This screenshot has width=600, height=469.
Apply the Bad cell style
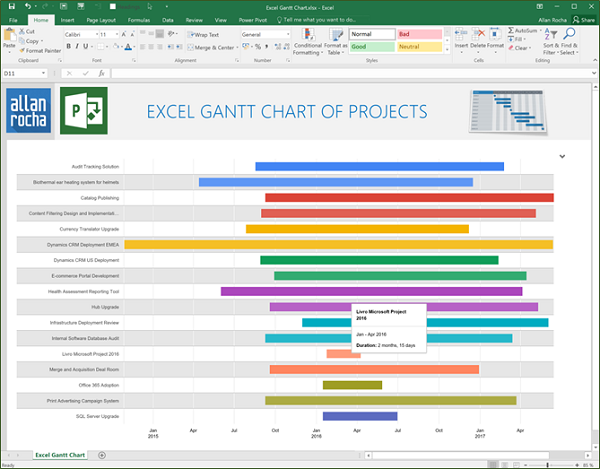(x=419, y=34)
